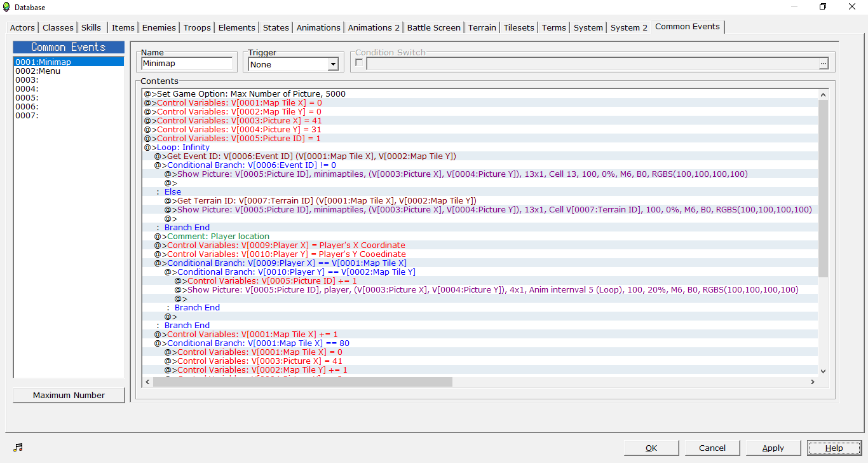868x463 pixels.
Task: Select common event 0002:Menu
Action: [x=69, y=71]
